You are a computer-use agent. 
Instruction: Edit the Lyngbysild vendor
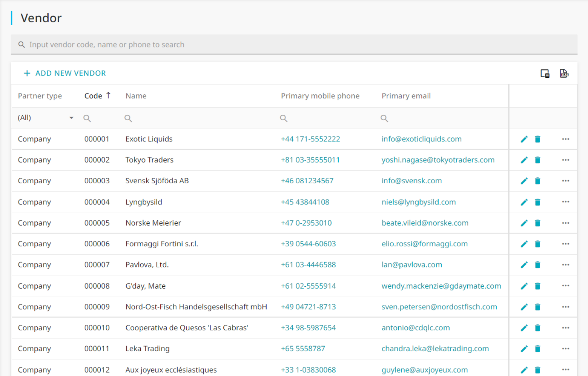pyautogui.click(x=524, y=202)
